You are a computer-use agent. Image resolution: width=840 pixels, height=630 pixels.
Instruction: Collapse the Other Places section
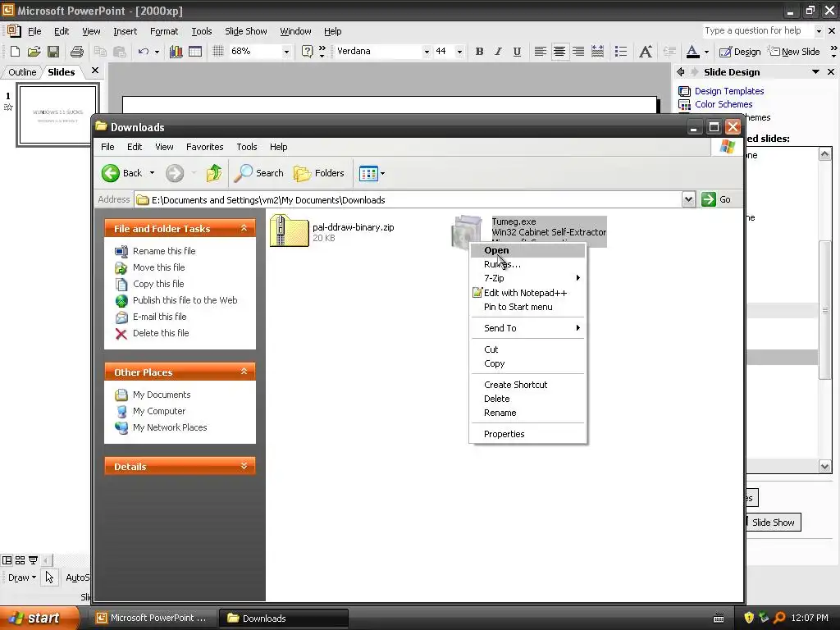click(x=244, y=372)
